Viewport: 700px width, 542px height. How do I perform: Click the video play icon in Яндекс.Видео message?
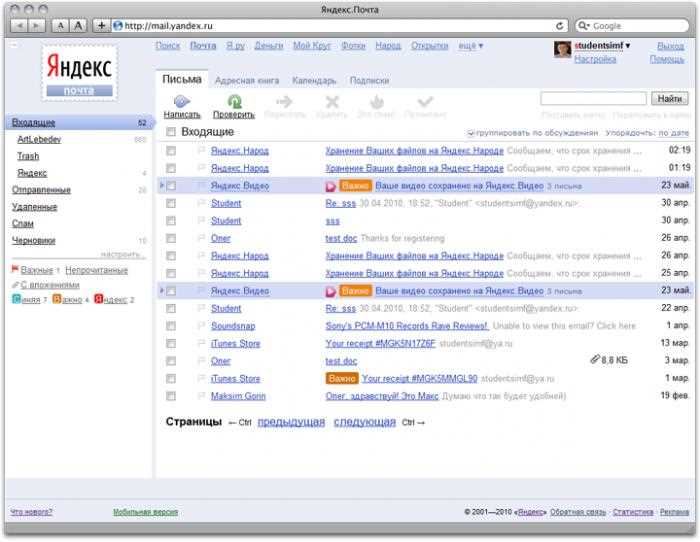pos(332,186)
